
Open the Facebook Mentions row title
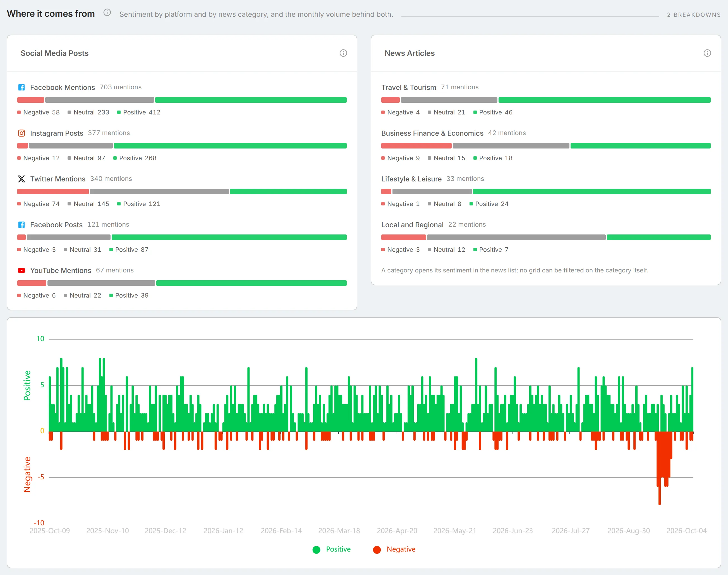pyautogui.click(x=63, y=88)
